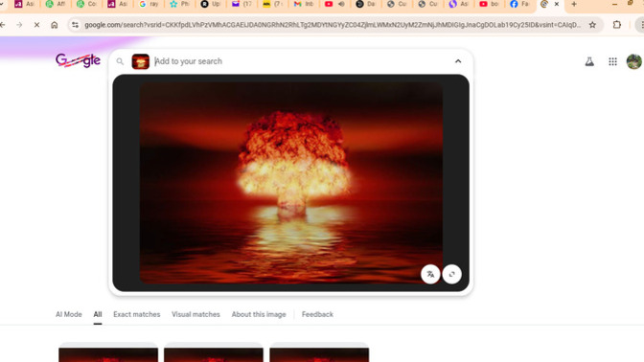644x362 pixels.
Task: Click the mushroom cloud preview image
Action: [291, 183]
